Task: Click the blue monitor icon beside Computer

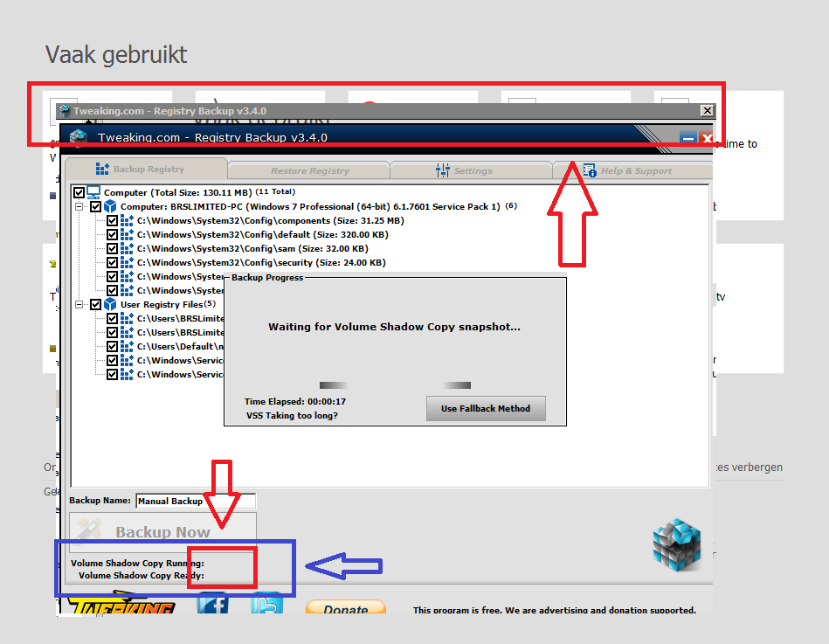Action: tap(94, 192)
